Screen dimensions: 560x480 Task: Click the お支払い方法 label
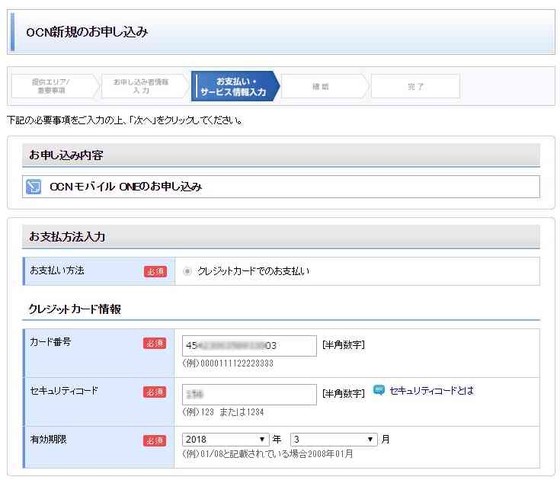pyautogui.click(x=57, y=270)
